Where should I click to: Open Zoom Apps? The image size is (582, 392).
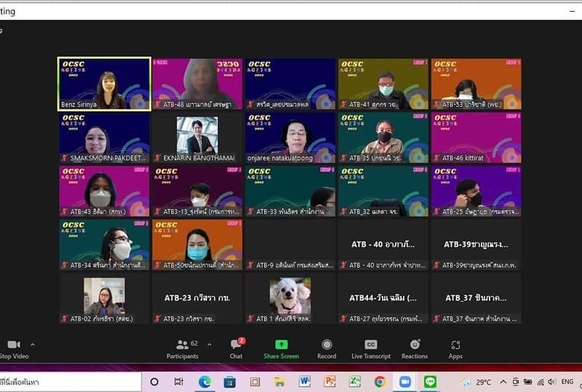click(455, 348)
